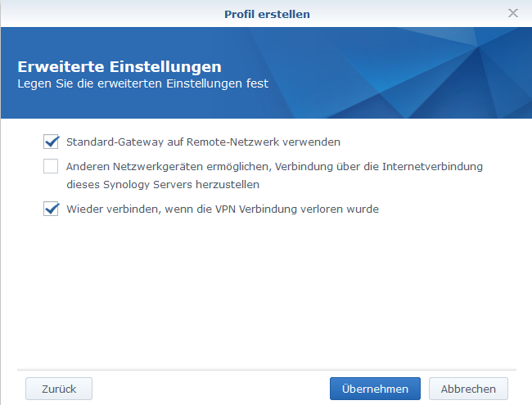Click the subtitle Legen Sie die erweiterten Einstellungen

point(142,83)
